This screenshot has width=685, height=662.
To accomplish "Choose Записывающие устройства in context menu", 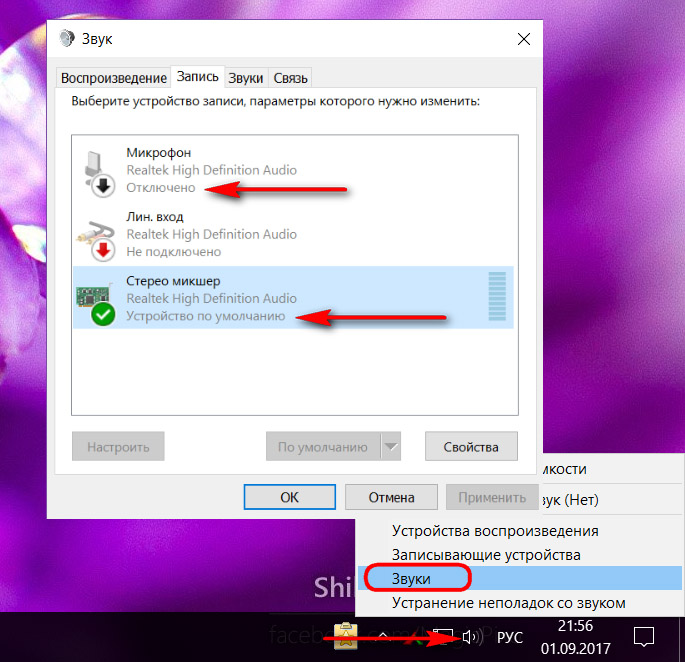I will click(486, 555).
